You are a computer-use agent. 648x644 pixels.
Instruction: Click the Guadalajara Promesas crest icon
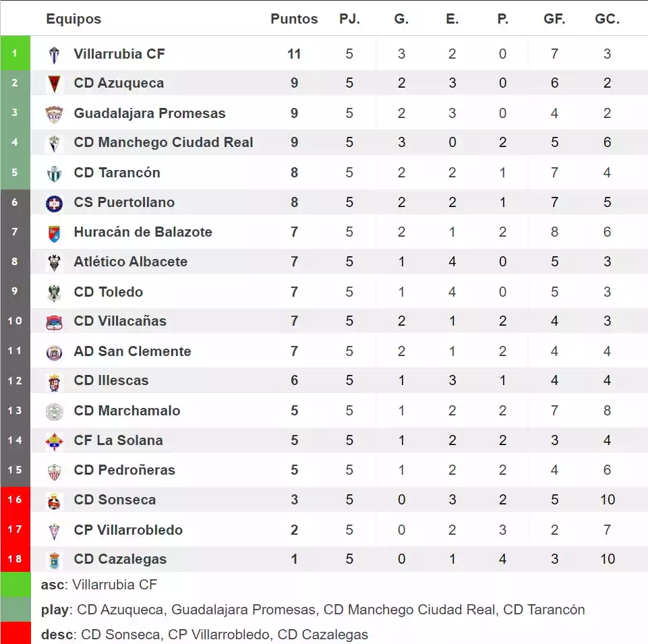click(54, 113)
